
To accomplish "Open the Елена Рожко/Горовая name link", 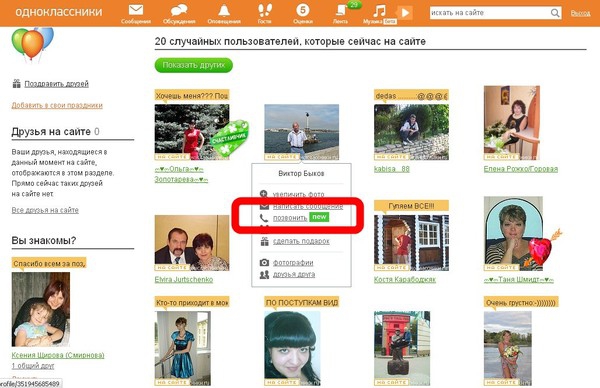I will 520,169.
